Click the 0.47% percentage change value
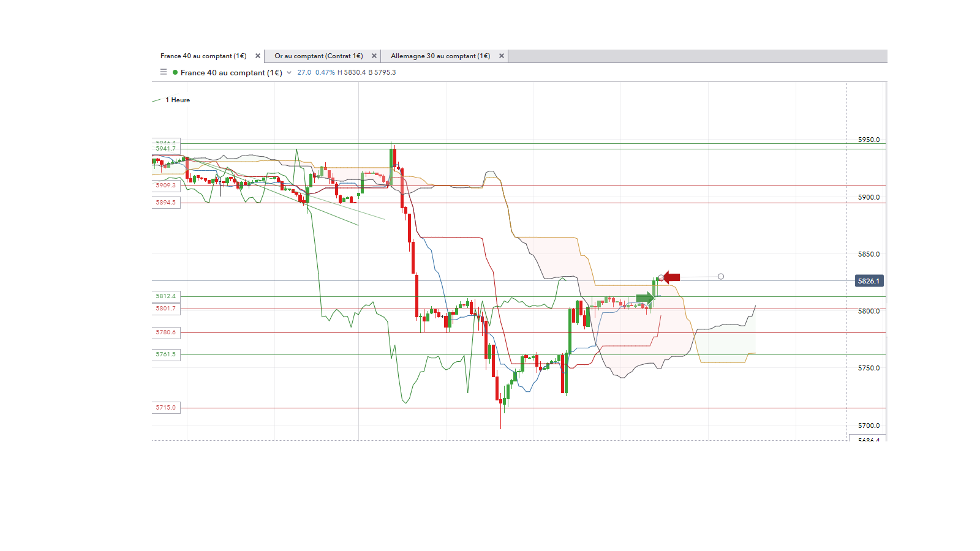 pos(325,72)
